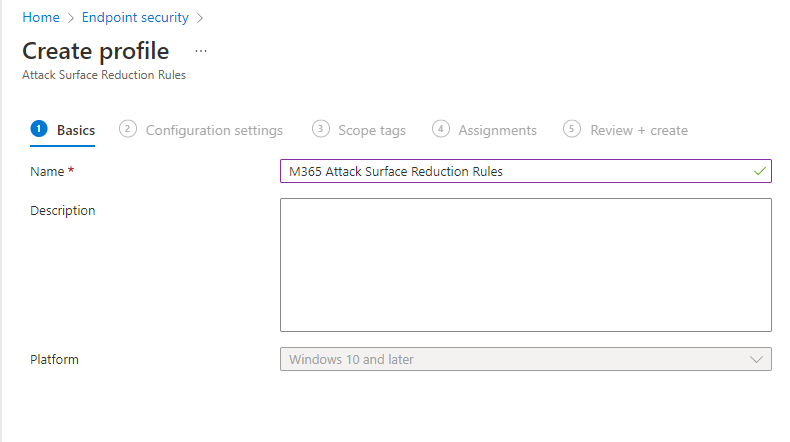Expand the Platform dropdown arrow
This screenshot has width=790, height=442.
pos(756,359)
